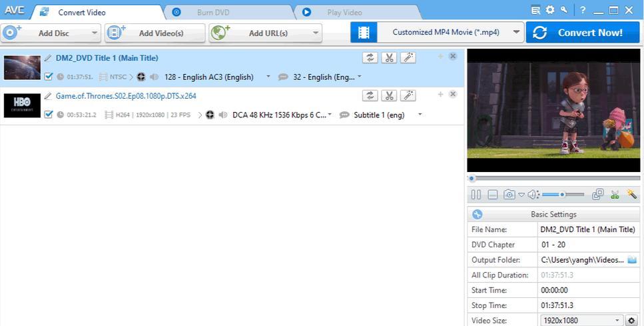Click the plus icon on the DM2_DVD row
644x326 pixels.
click(x=440, y=56)
